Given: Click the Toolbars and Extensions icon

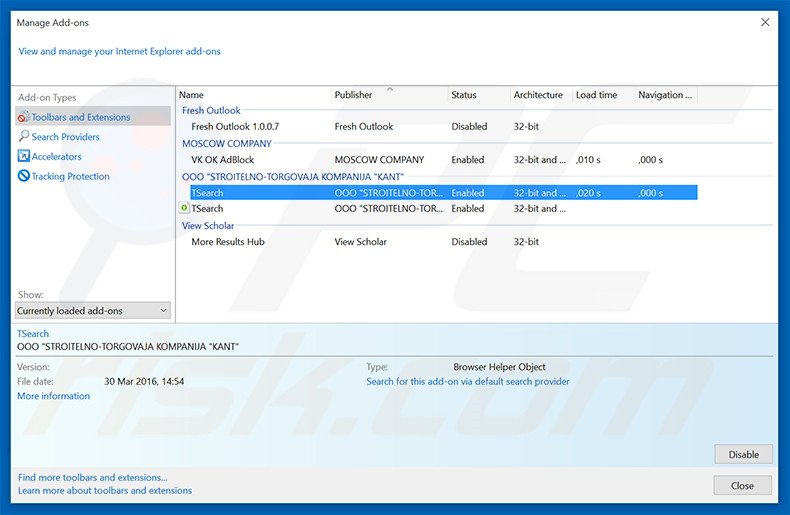Looking at the screenshot, I should click(23, 117).
